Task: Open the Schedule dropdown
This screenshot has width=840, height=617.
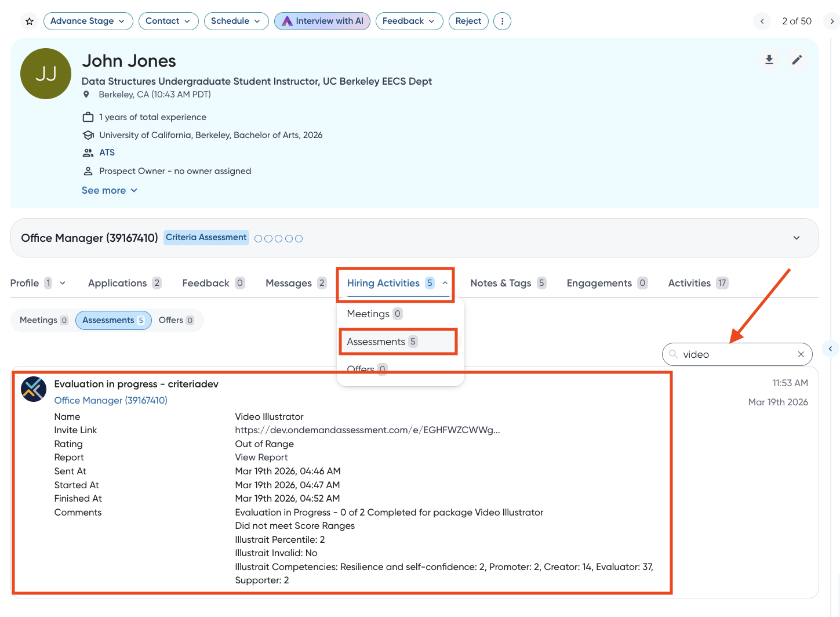Action: pos(235,21)
